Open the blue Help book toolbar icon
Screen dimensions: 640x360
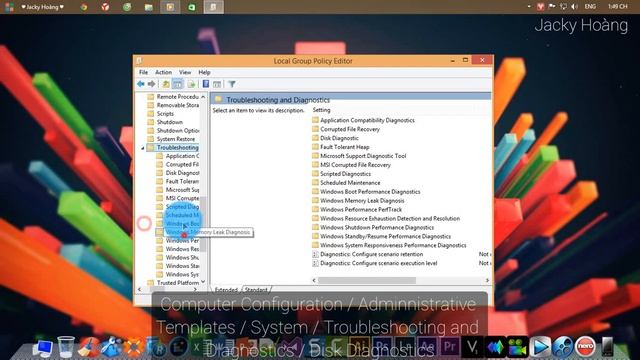point(206,84)
